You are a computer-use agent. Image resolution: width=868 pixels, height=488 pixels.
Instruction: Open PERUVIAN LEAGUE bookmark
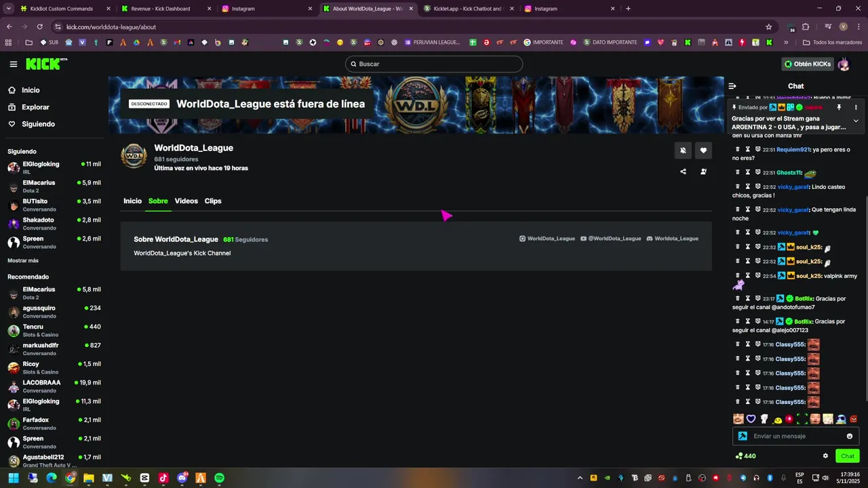[432, 42]
